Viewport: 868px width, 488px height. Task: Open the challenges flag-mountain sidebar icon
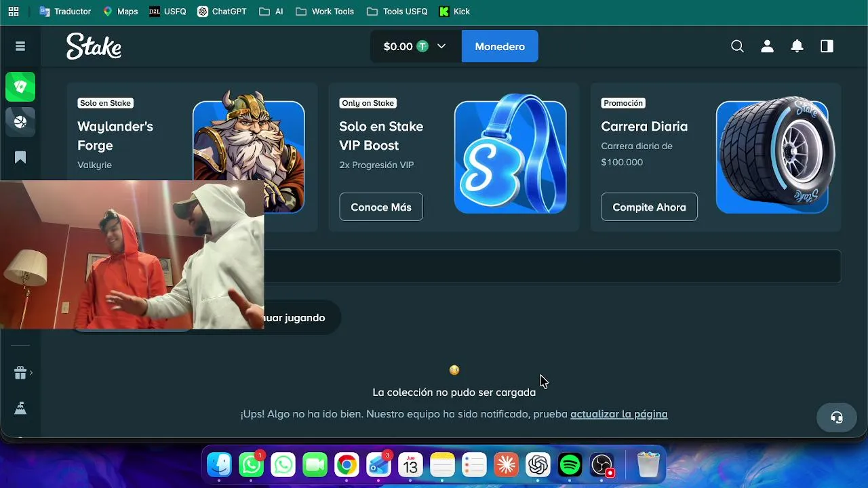20,408
